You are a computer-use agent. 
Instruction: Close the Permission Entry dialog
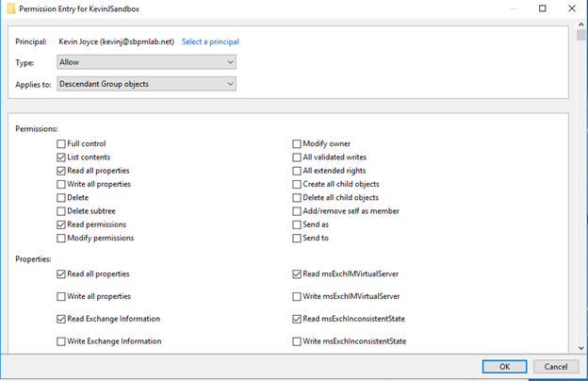click(x=572, y=8)
